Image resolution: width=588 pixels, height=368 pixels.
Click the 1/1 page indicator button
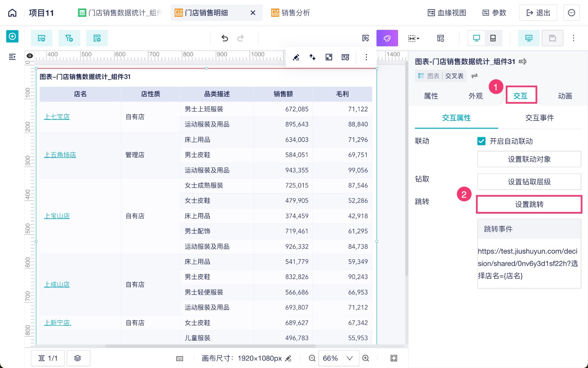48,358
